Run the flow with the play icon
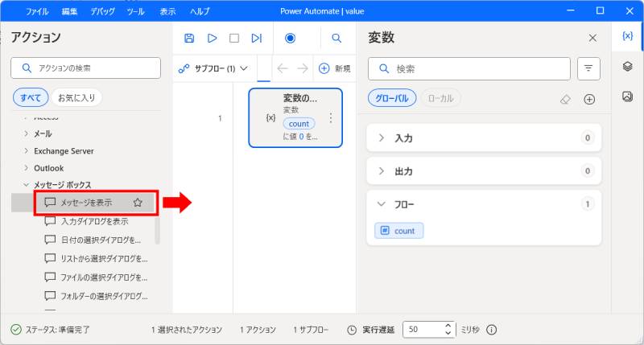Image resolution: width=644 pixels, height=345 pixels. (213, 38)
